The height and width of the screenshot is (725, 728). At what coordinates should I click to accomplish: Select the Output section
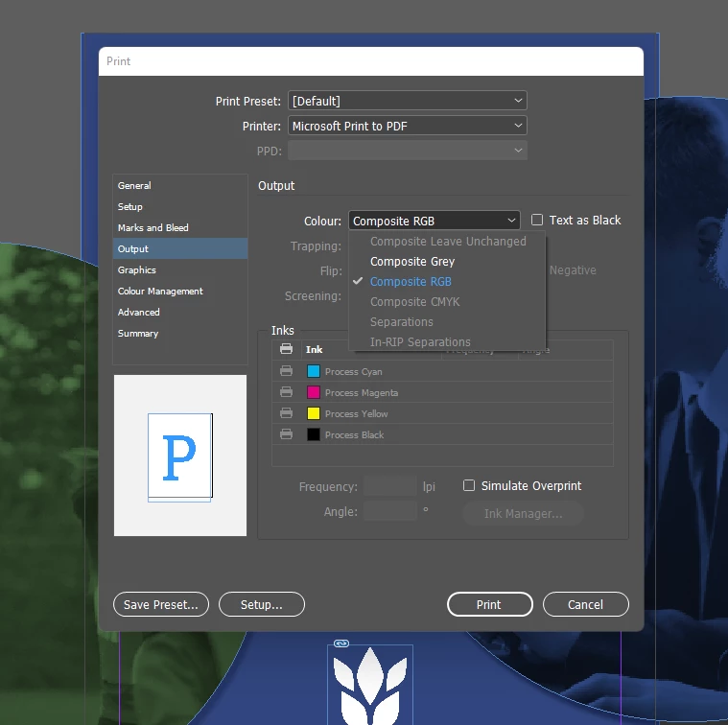pyautogui.click(x=180, y=248)
